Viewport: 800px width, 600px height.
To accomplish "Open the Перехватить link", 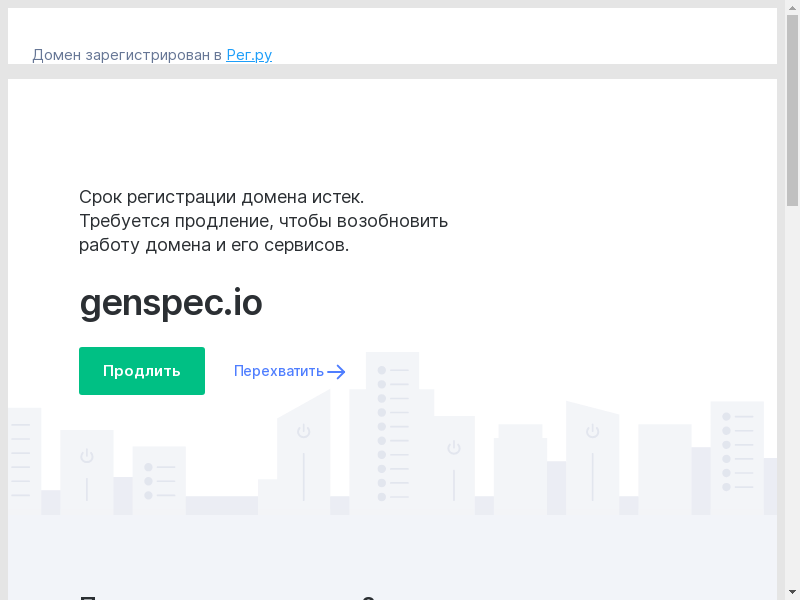I will click(x=279, y=371).
